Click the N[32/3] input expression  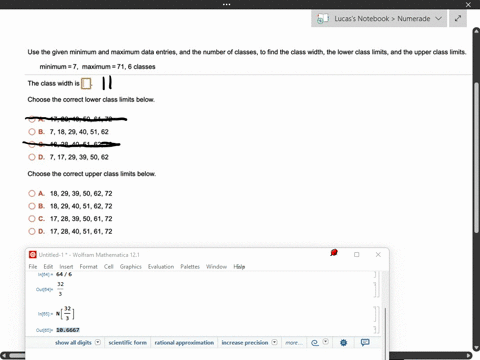click(65, 314)
